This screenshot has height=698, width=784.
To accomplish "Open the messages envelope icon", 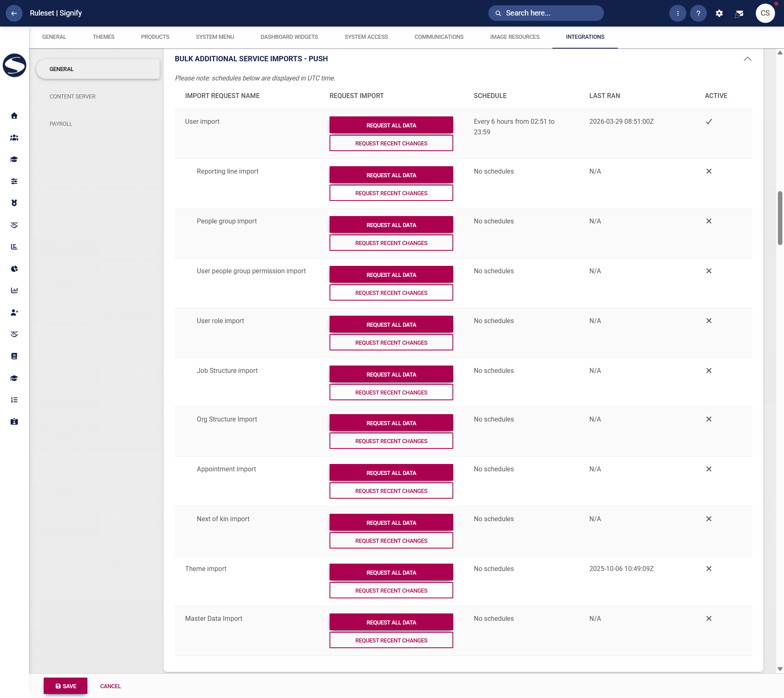I will pyautogui.click(x=739, y=13).
